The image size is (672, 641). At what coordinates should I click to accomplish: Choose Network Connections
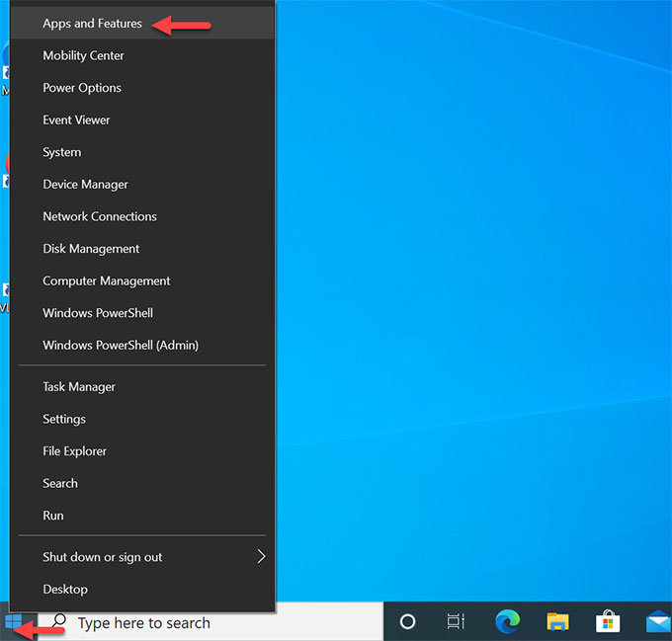pyautogui.click(x=142, y=216)
